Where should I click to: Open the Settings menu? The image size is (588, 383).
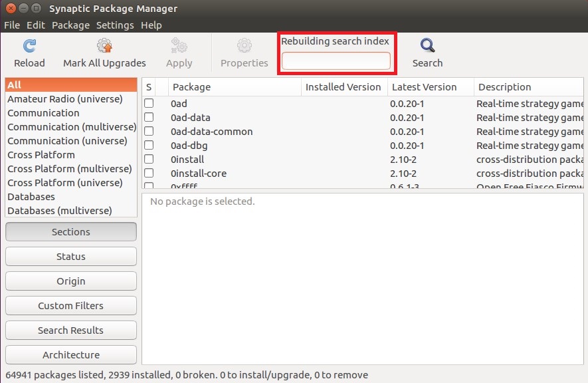pyautogui.click(x=115, y=25)
